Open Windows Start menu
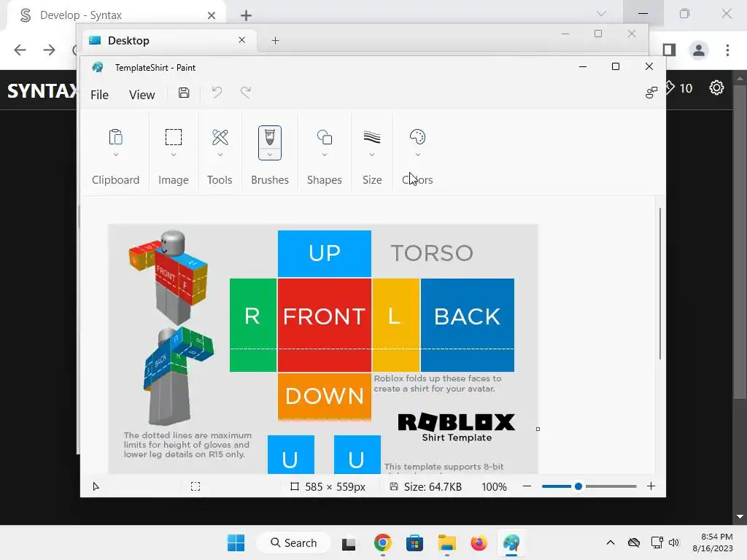747x560 pixels. [236, 542]
